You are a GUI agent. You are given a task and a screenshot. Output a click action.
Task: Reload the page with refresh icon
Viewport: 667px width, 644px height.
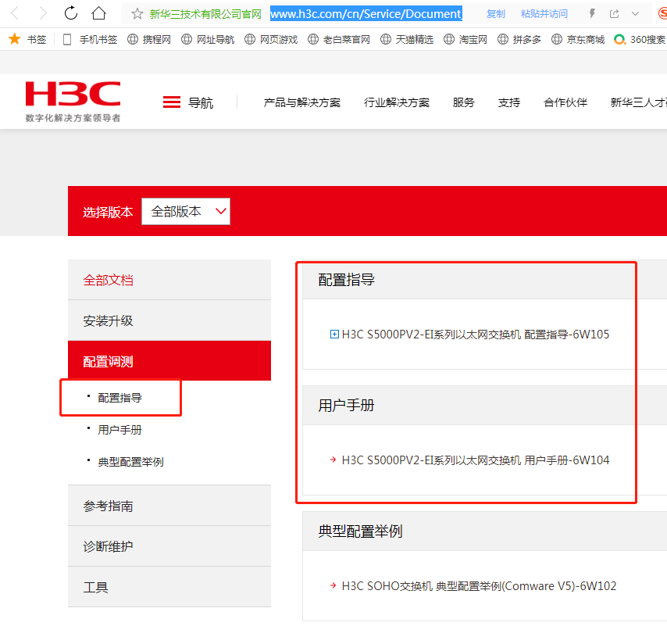pos(71,13)
